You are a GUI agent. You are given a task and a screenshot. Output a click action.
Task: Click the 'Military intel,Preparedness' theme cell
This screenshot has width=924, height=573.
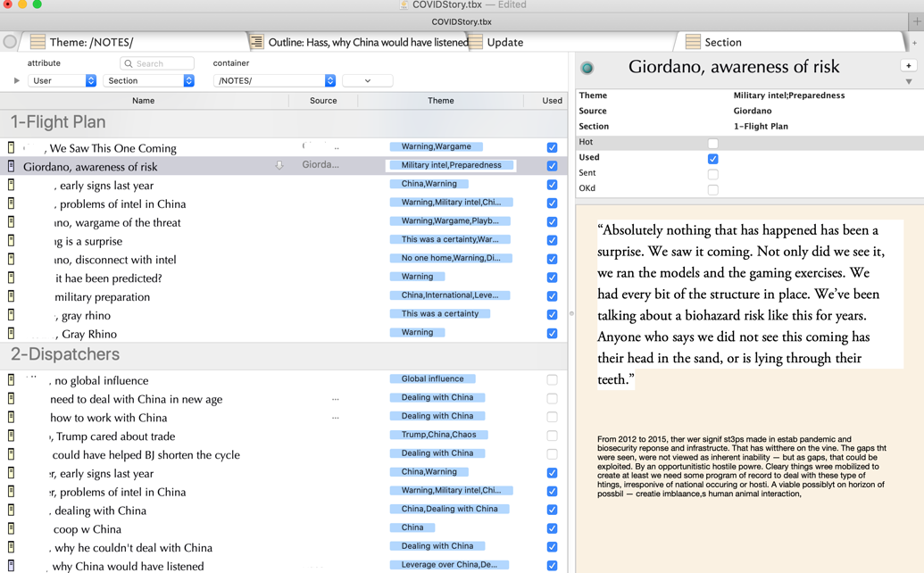click(451, 165)
